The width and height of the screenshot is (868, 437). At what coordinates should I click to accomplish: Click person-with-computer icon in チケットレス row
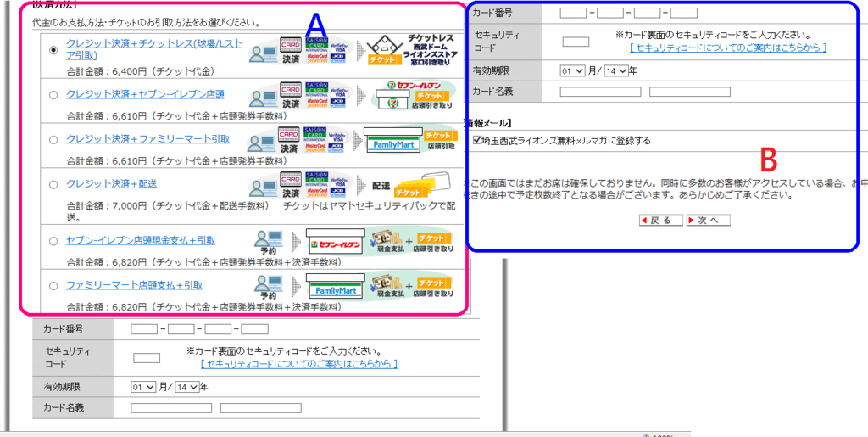tap(263, 52)
